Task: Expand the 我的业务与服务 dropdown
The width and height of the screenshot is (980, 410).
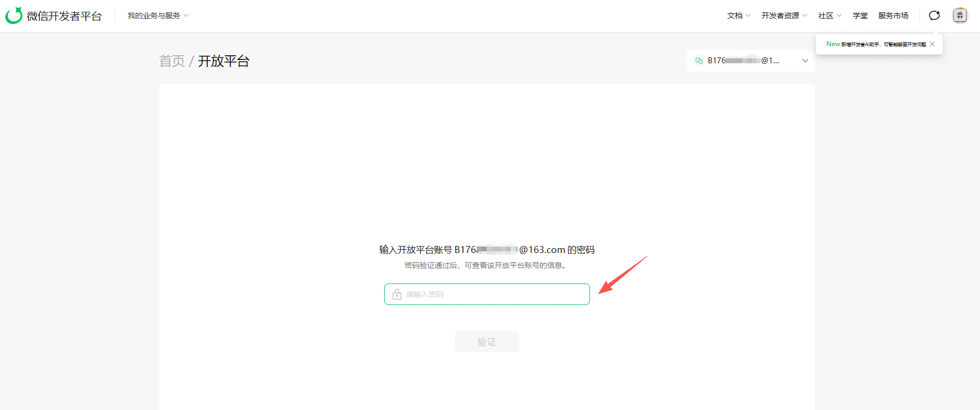Action: point(158,16)
